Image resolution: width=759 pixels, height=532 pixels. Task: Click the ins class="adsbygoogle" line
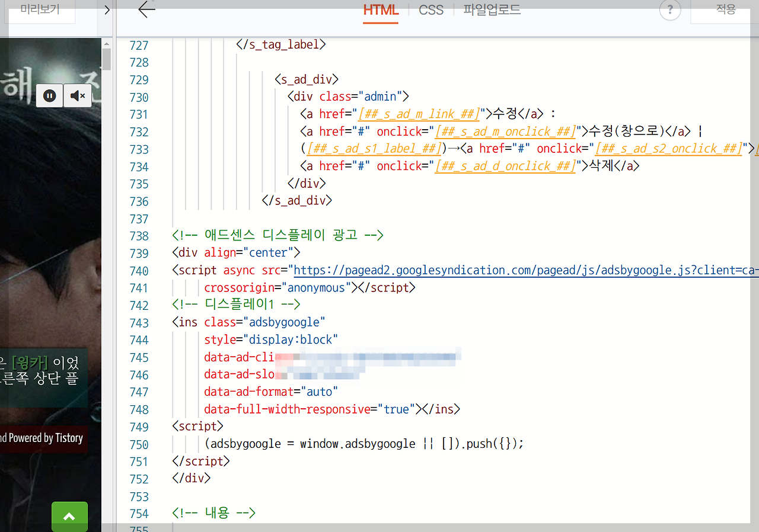(x=249, y=322)
